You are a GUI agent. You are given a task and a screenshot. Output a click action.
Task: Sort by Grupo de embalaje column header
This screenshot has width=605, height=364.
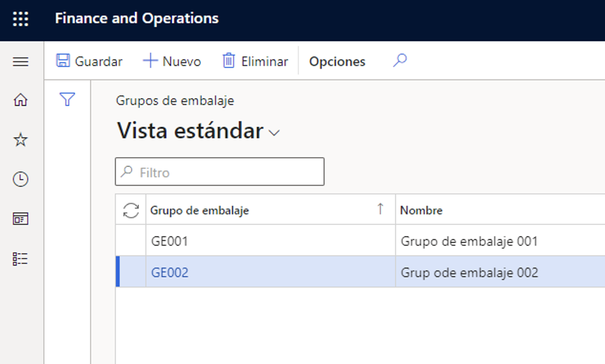point(270,210)
